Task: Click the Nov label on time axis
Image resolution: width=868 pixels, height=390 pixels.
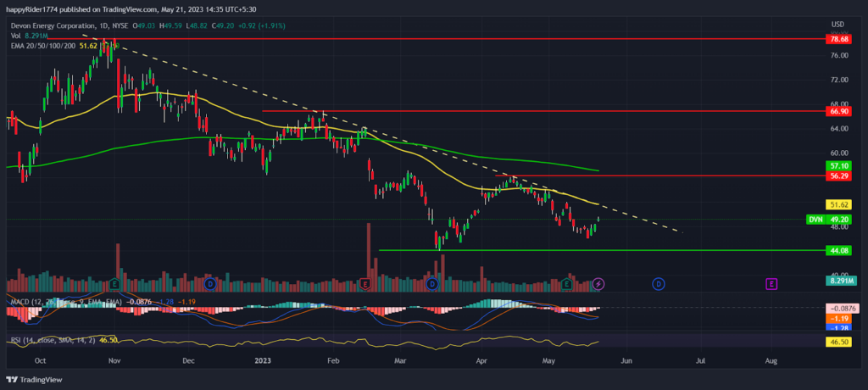Action: point(114,360)
